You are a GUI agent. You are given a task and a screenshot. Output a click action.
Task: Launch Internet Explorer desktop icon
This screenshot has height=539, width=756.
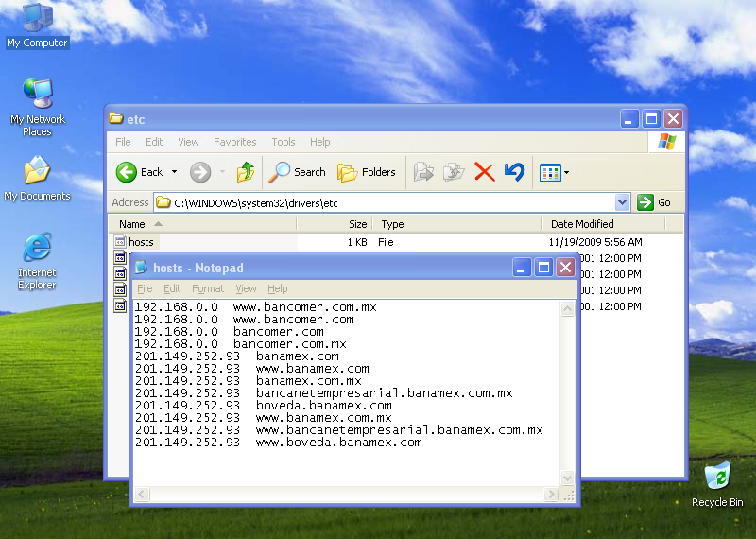click(37, 261)
